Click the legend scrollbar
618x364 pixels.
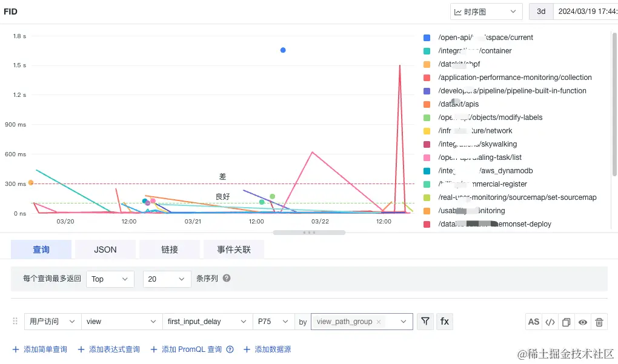pos(614,104)
